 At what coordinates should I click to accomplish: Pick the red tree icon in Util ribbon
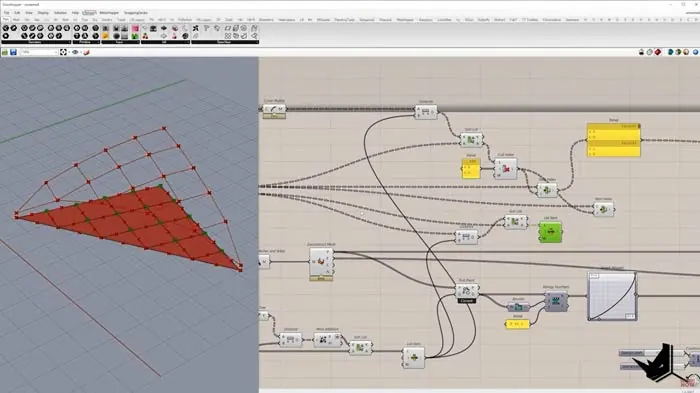pos(145,36)
